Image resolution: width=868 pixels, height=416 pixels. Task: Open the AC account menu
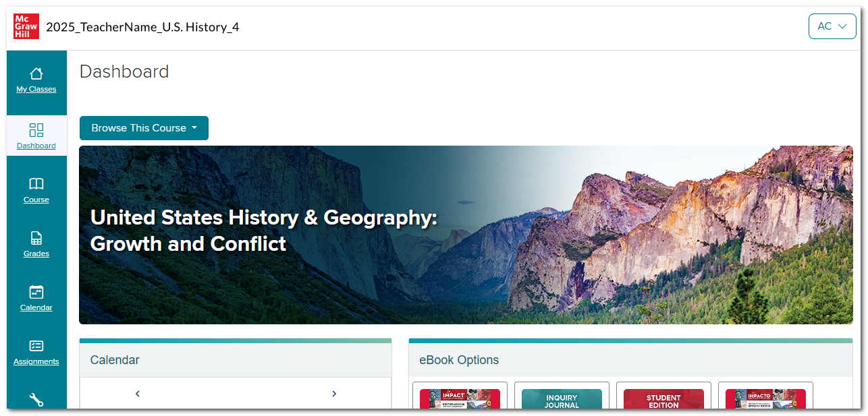click(832, 26)
